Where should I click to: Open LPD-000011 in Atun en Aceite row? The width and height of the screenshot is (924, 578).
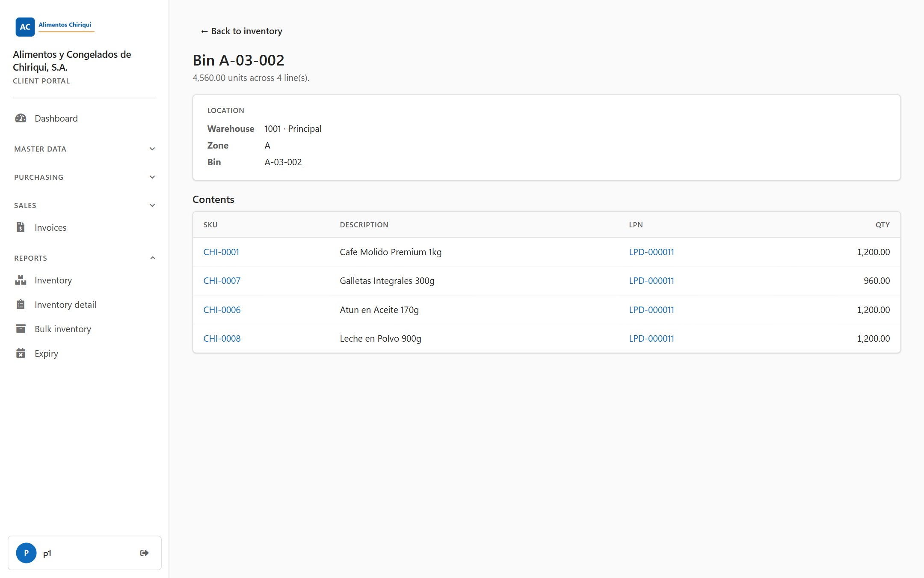pos(652,310)
